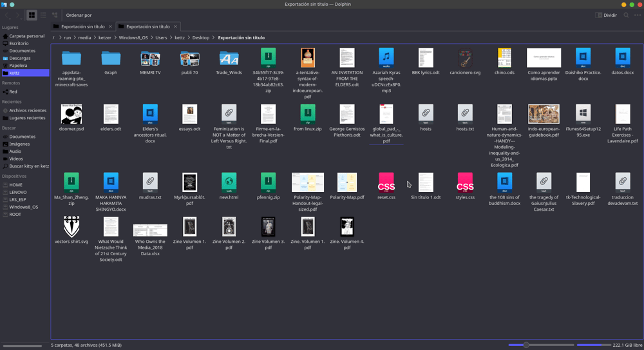Click the Dividir split view button
The height and width of the screenshot is (350, 644).
pos(606,15)
